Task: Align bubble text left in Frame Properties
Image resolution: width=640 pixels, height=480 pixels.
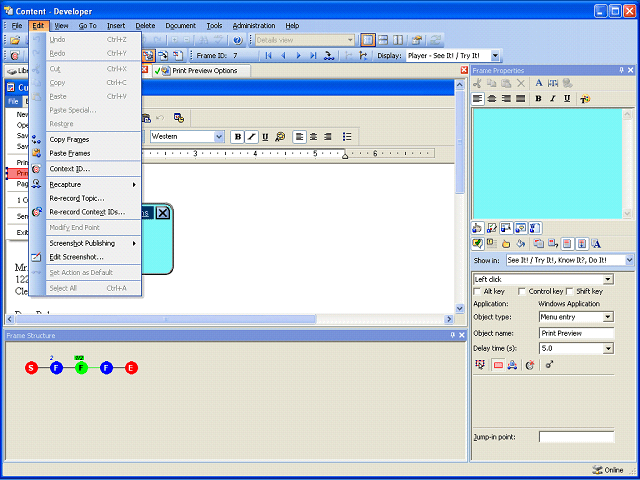Action: tap(478, 99)
